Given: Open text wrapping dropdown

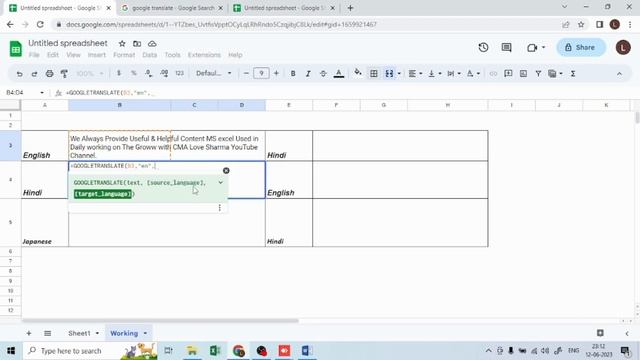Looking at the screenshot, I should pos(453,73).
